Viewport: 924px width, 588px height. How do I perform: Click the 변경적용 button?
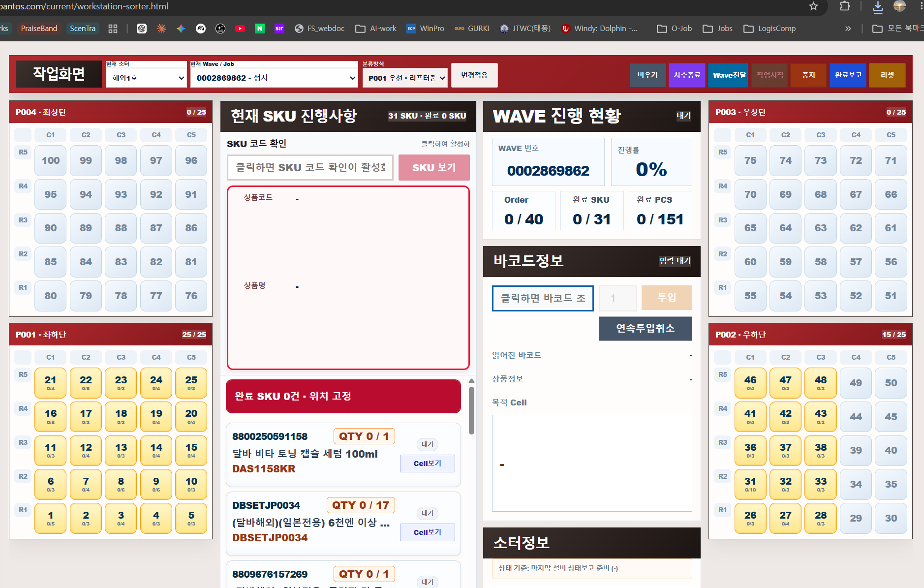click(474, 75)
